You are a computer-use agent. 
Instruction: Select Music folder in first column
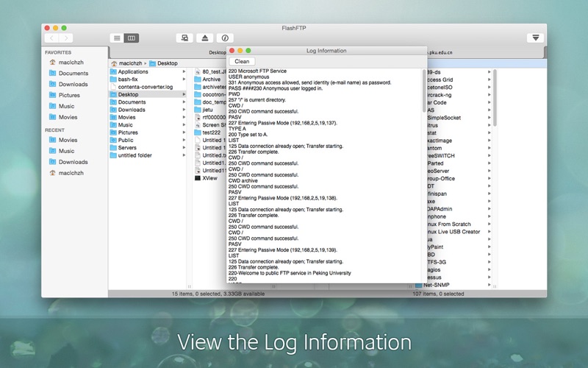148,124
